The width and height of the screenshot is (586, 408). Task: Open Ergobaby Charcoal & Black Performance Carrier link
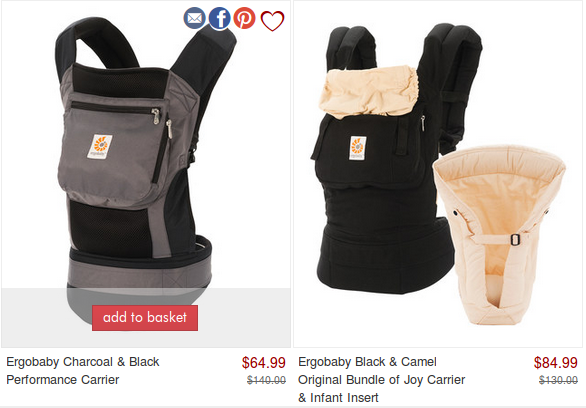83,371
